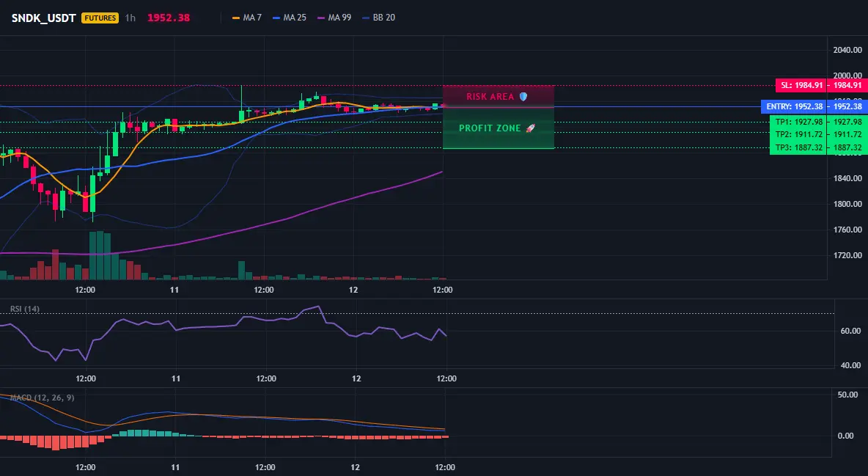Toggle the MA 99 legend indicator
Image resolution: width=868 pixels, height=476 pixels.
click(x=334, y=18)
